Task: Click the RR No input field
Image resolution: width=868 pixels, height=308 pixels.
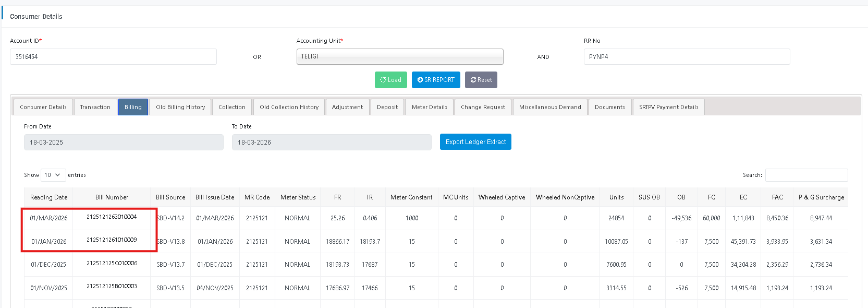Action: tap(686, 57)
